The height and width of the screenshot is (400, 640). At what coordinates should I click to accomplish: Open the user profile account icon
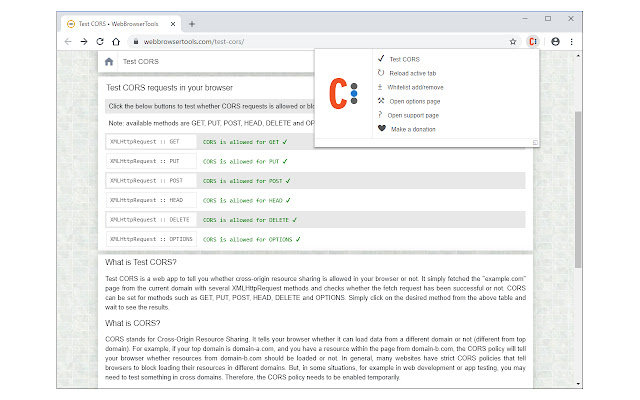pos(555,42)
